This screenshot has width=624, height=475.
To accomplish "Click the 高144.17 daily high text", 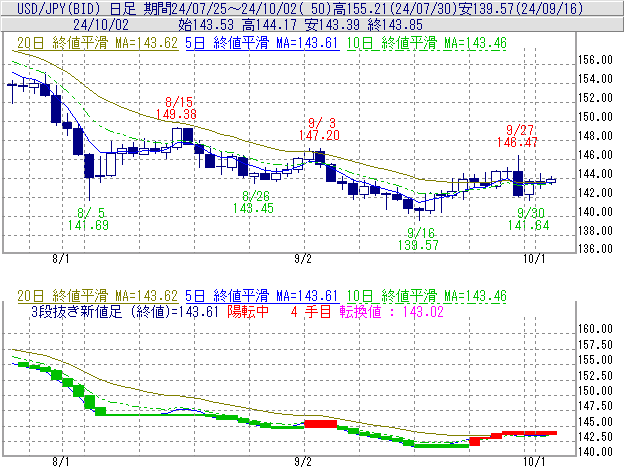I will [x=269, y=25].
